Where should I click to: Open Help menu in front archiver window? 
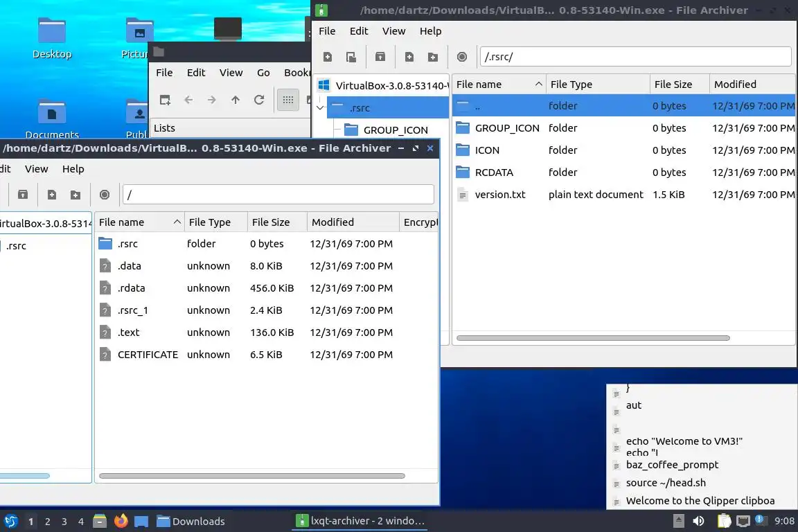pos(73,169)
